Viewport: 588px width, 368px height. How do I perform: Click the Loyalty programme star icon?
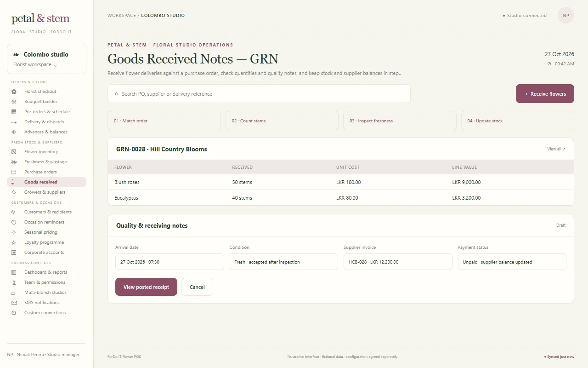14,242
